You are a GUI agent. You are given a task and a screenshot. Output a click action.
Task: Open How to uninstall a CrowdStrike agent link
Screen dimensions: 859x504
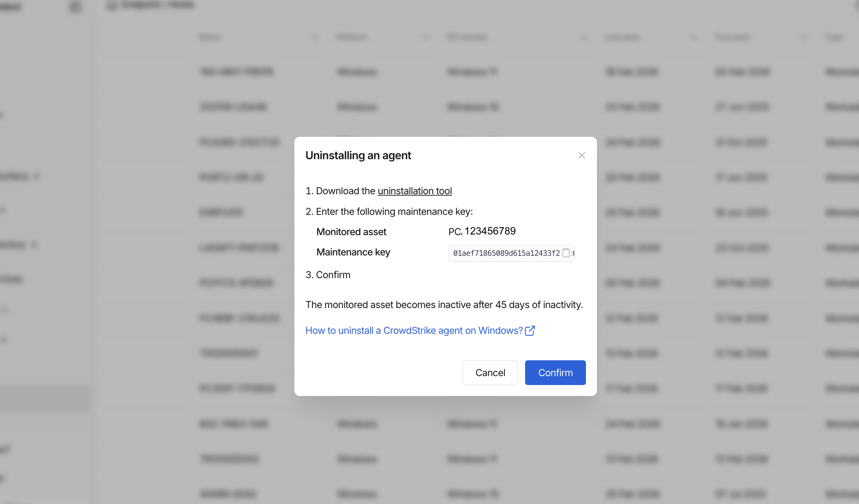(414, 331)
